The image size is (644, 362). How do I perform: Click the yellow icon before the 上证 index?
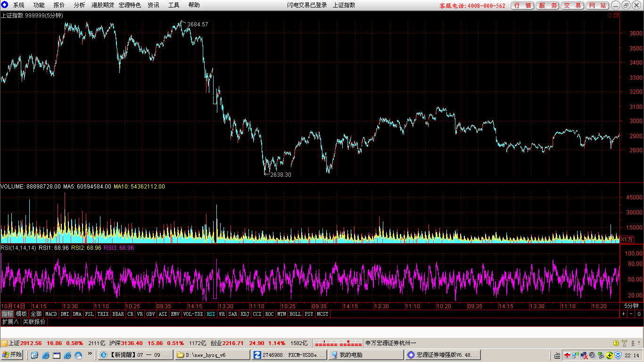pyautogui.click(x=4, y=343)
